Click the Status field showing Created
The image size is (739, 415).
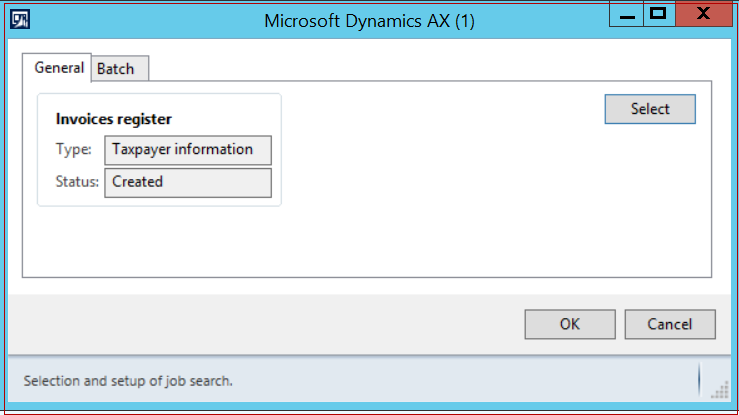point(188,182)
